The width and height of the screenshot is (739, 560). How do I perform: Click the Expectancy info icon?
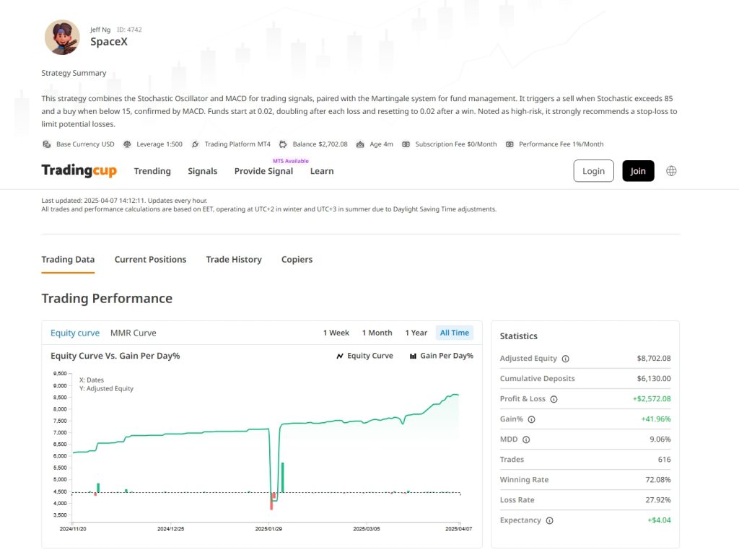(x=549, y=520)
